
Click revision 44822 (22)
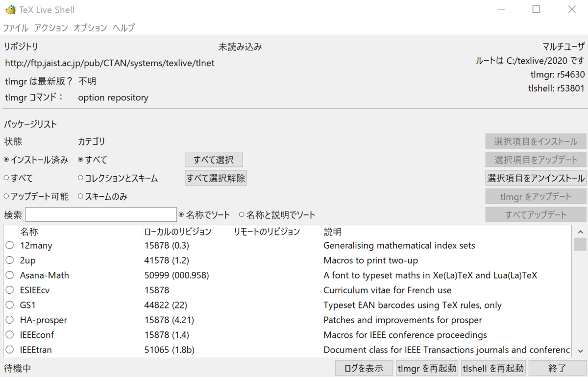coord(166,305)
